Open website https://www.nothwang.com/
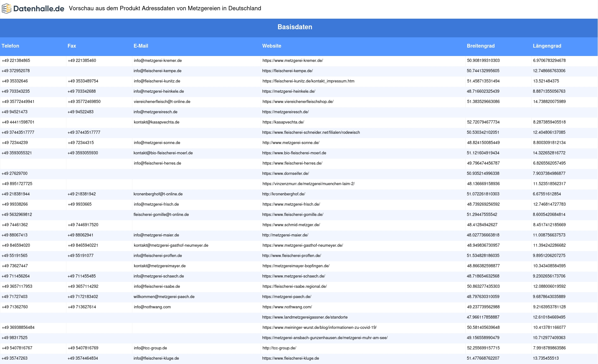The width and height of the screenshot is (598, 364). 287,307
